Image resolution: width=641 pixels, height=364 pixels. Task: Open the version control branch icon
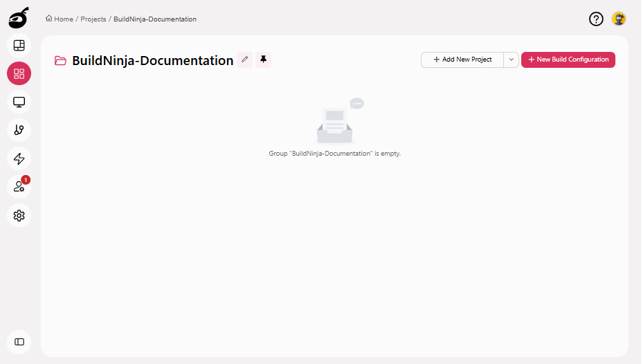click(19, 130)
